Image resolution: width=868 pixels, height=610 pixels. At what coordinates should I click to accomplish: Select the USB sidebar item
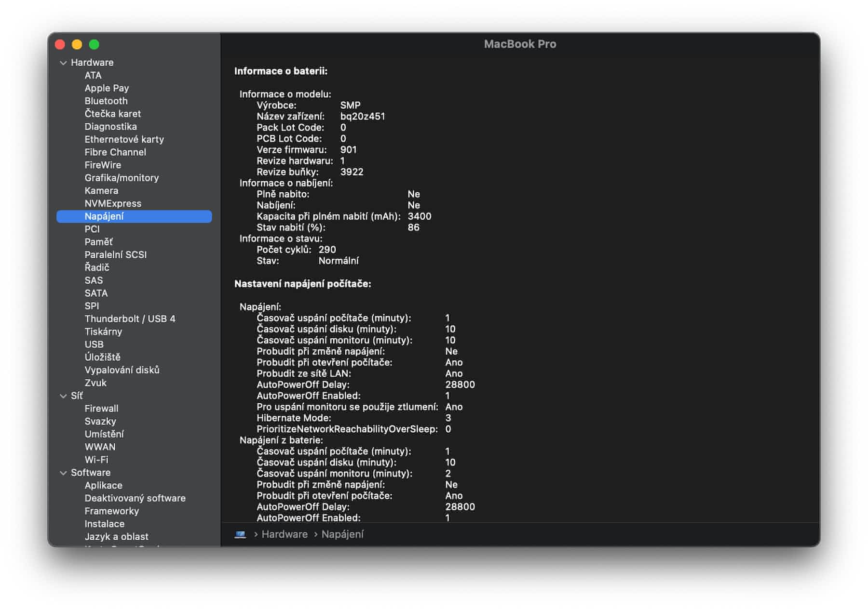tap(94, 345)
